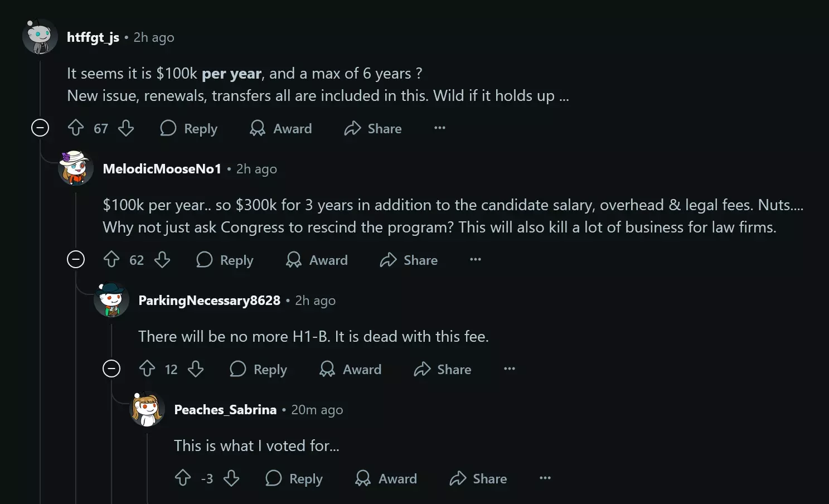
Task: Downvote the htffgt_js comment
Action: (126, 128)
